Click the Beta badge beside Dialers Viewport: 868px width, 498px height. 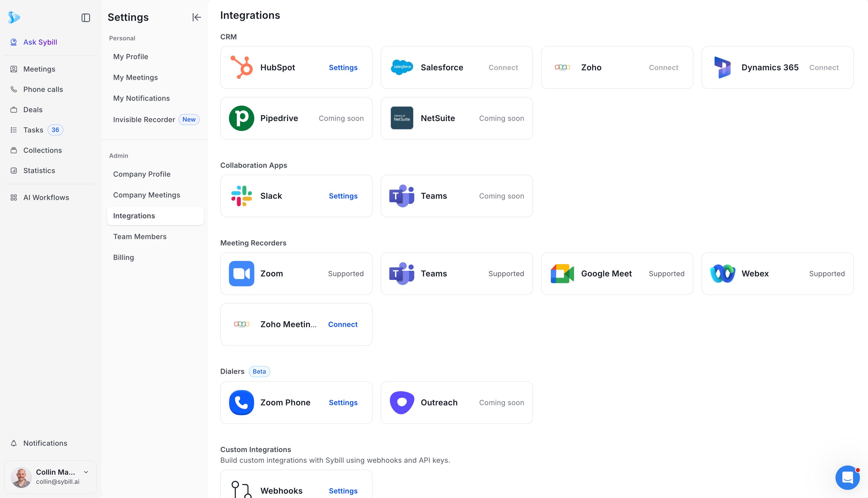(259, 371)
